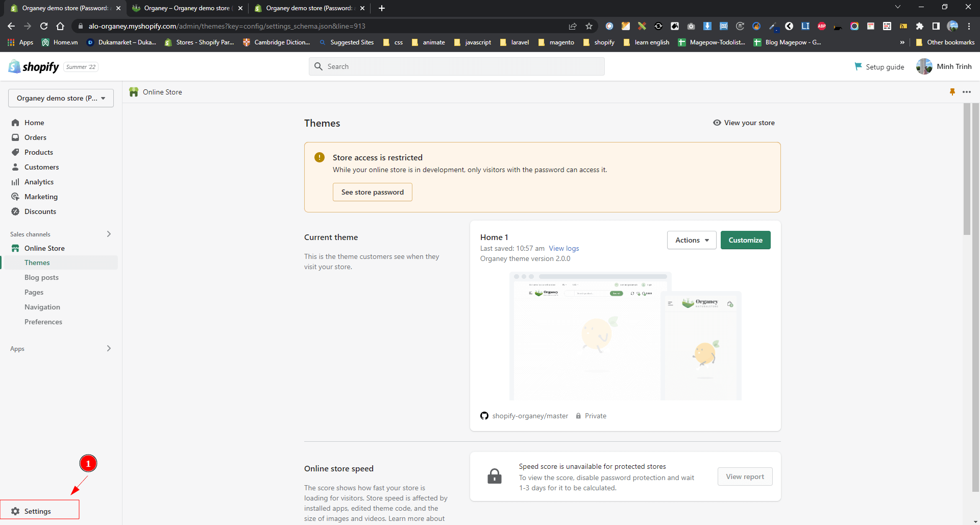Click the Shopify logo in header
This screenshot has width=980, height=525.
click(34, 66)
